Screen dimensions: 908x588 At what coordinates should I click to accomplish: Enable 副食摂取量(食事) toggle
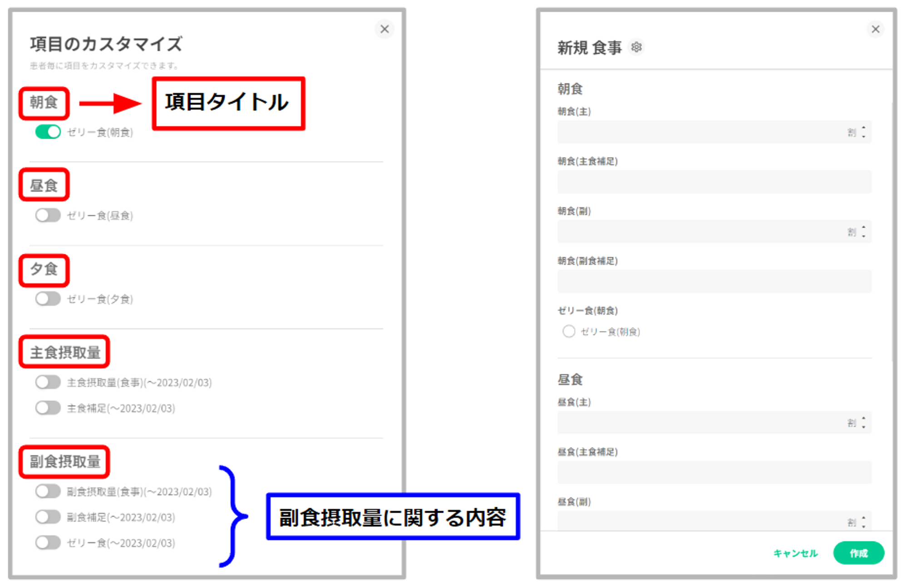point(48,491)
